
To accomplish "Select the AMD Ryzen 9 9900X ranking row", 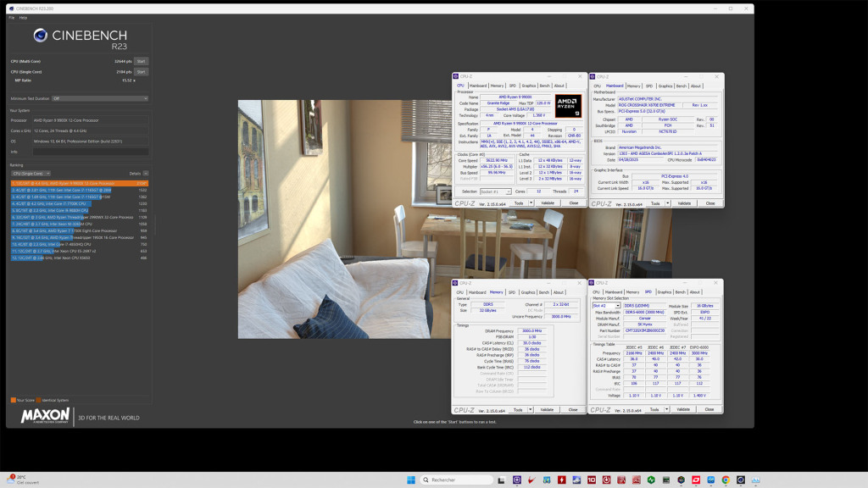I will [79, 183].
